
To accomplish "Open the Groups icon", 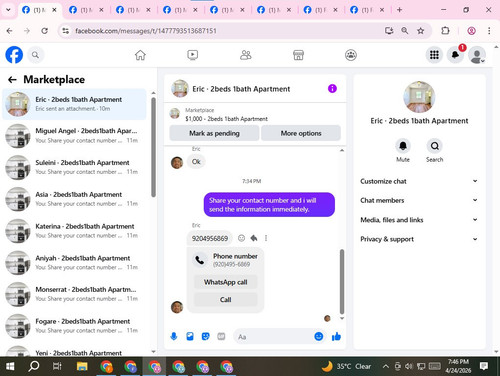I will click(x=351, y=55).
